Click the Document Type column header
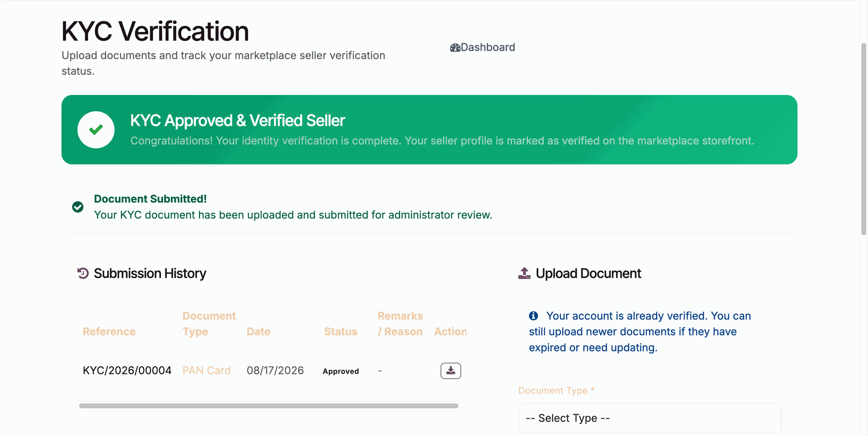 click(209, 324)
